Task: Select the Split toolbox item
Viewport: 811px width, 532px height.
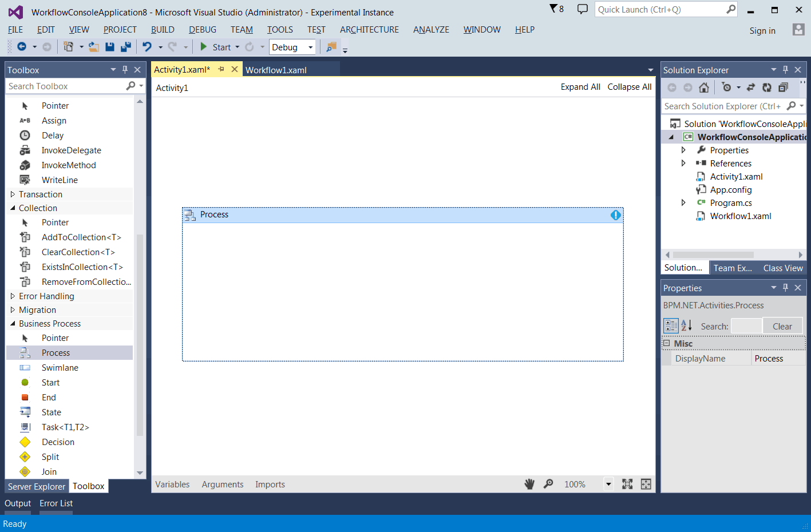Action: click(50, 457)
